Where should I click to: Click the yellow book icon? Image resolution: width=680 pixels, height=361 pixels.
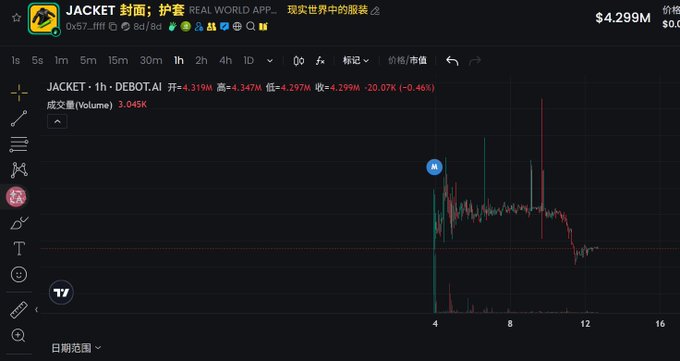pos(263,26)
